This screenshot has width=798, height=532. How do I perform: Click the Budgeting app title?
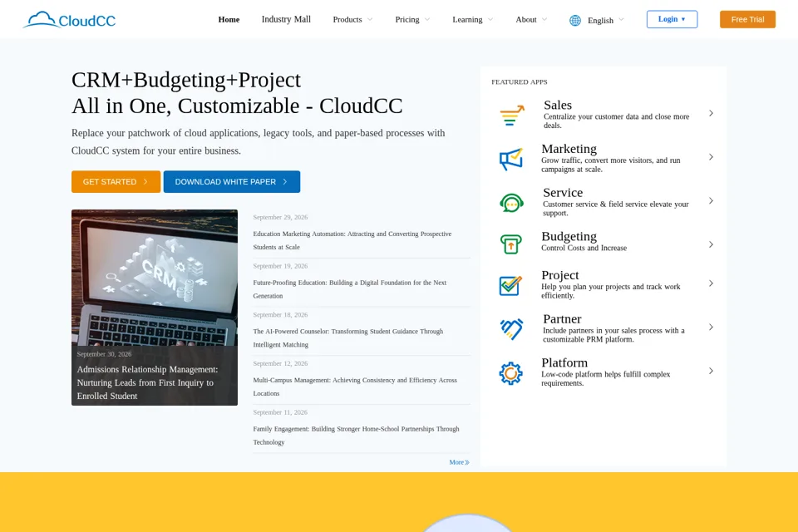point(569,236)
